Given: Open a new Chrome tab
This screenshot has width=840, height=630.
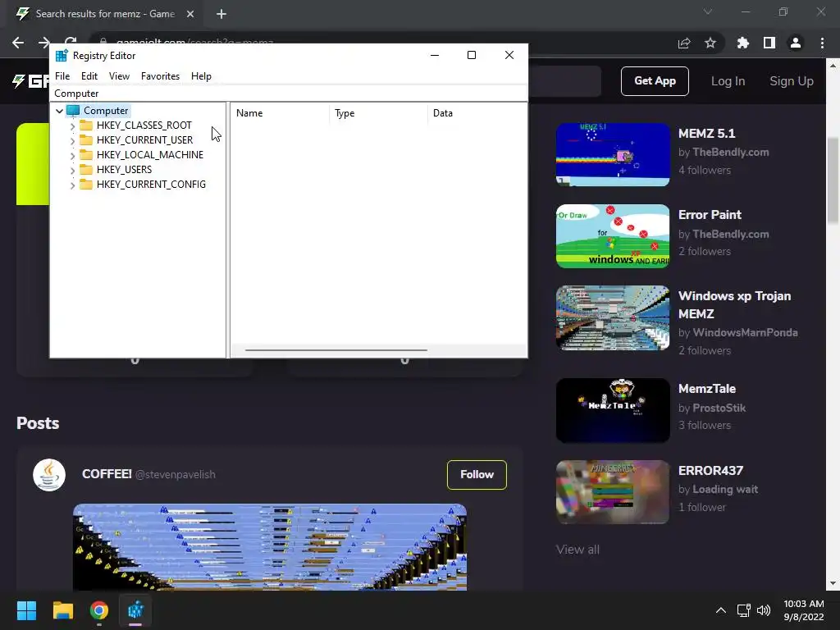Looking at the screenshot, I should 221,14.
